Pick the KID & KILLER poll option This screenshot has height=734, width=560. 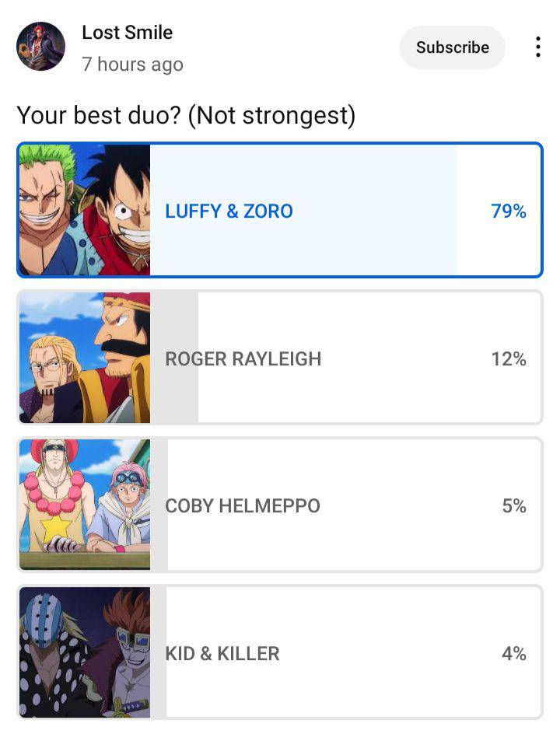(x=280, y=652)
